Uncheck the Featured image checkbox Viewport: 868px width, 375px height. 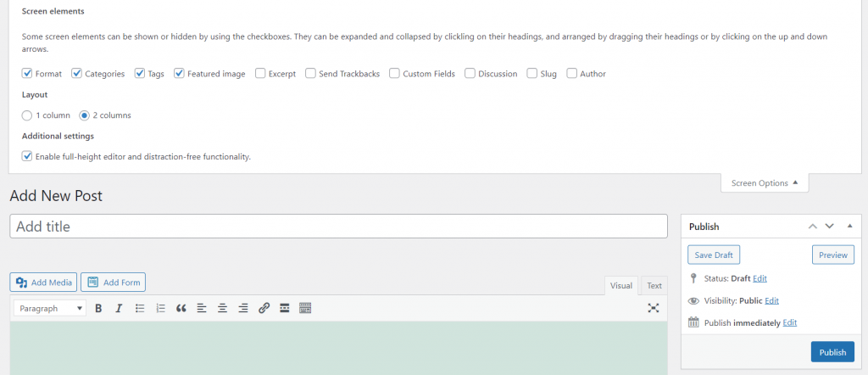180,74
